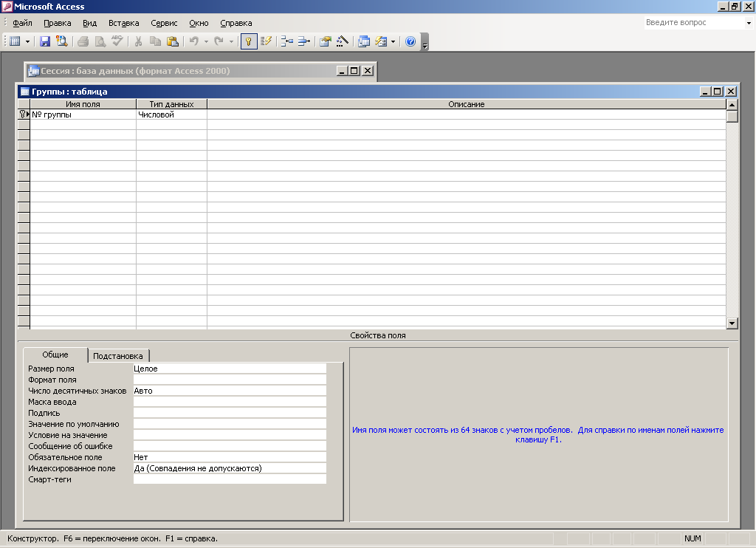
Task: Open the Правка menu
Action: [x=58, y=23]
